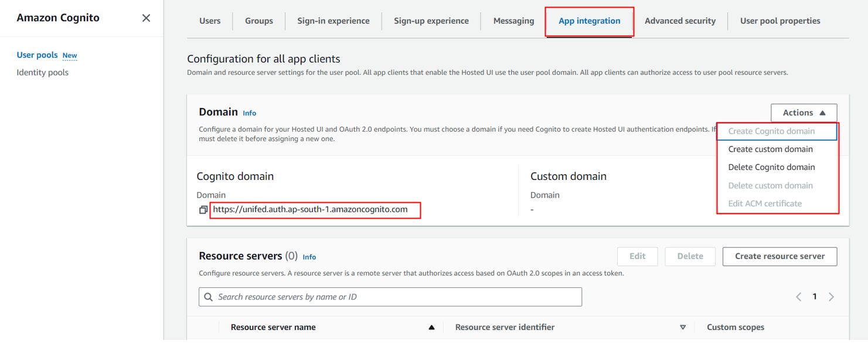Viewport: 868px width, 347px height.
Task: Click the Custom scopes column header
Action: tap(736, 328)
